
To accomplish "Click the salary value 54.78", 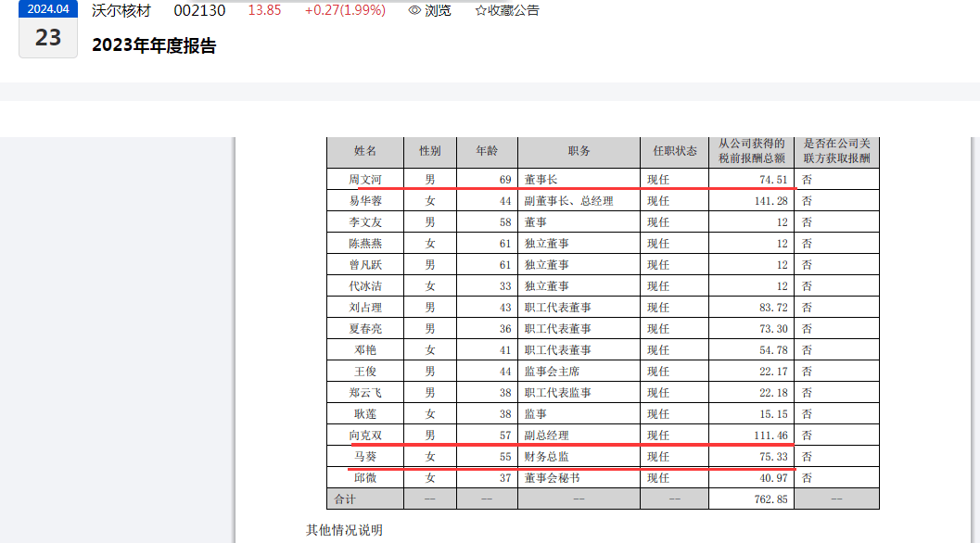I will (x=774, y=350).
